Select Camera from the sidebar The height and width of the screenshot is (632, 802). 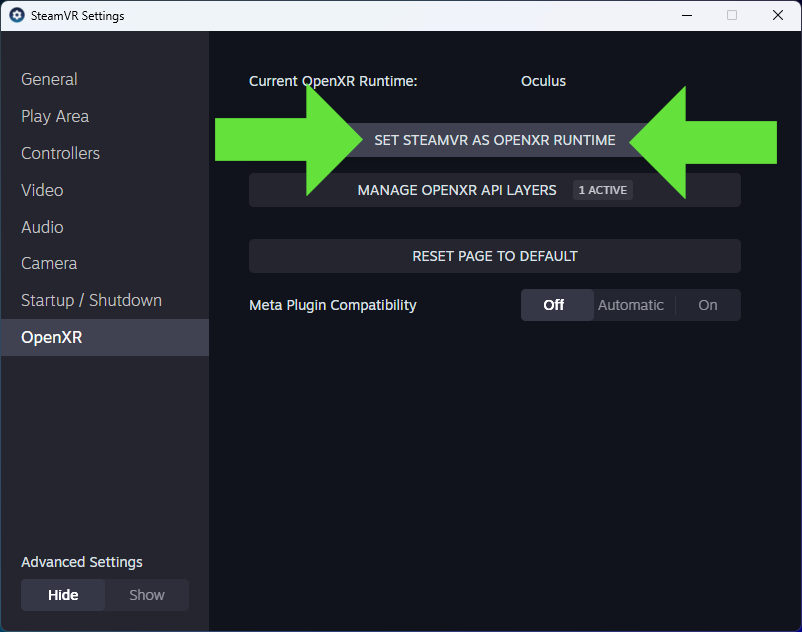click(48, 263)
